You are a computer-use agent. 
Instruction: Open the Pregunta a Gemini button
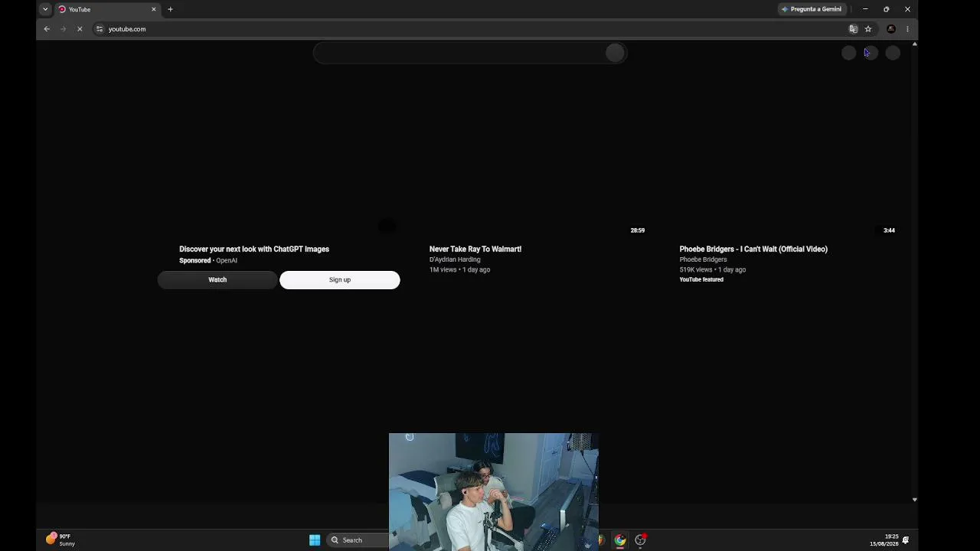point(812,9)
